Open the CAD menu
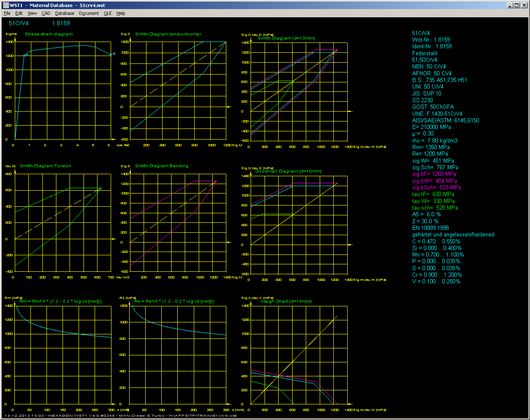Screen dimensions: 530x420 (46, 13)
